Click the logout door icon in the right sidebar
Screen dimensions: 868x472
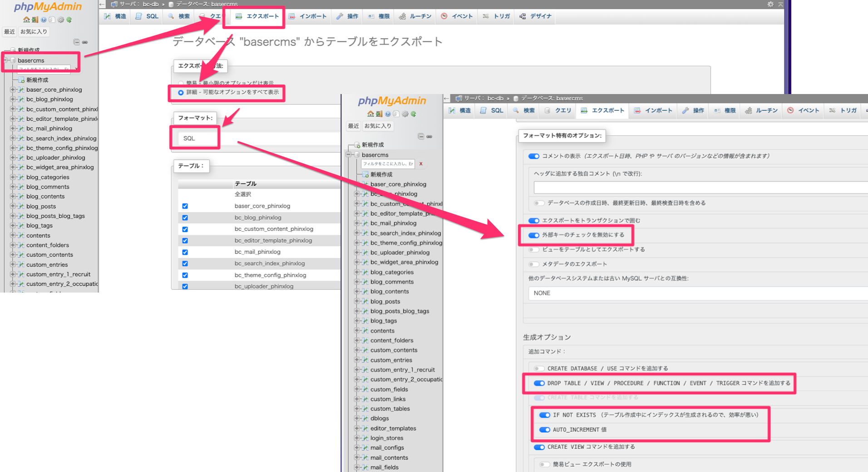(x=379, y=114)
